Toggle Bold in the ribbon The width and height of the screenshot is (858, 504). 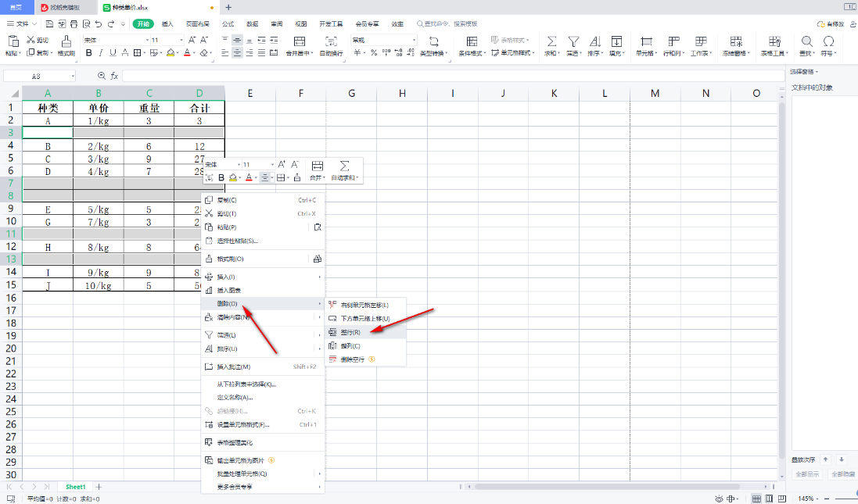coord(88,52)
